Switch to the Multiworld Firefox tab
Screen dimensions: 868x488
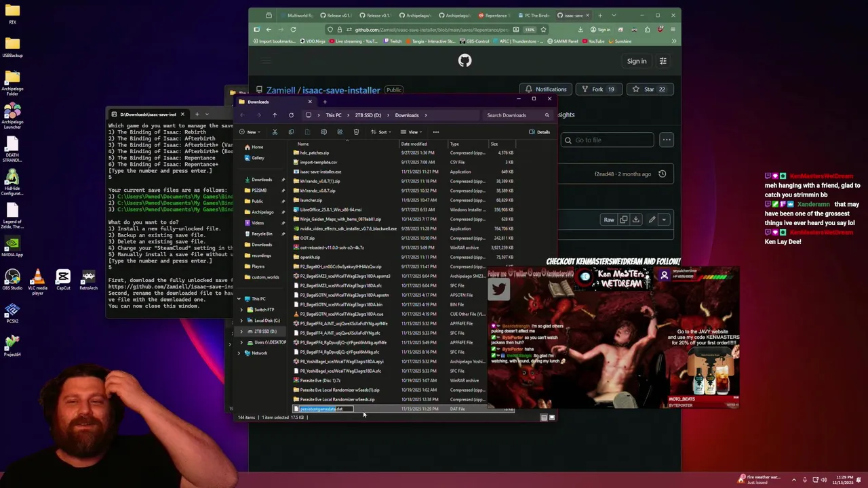tap(296, 15)
